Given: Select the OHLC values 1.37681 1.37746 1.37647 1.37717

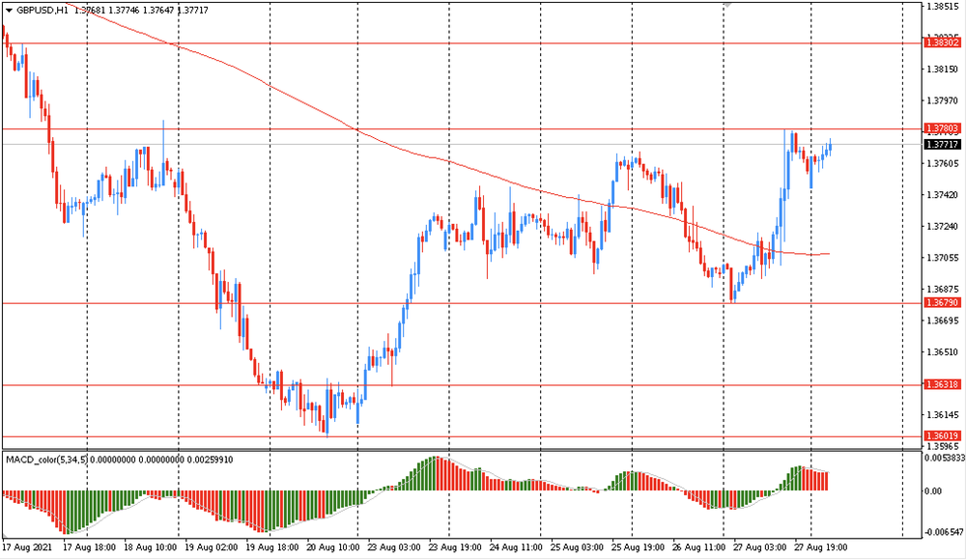Looking at the screenshot, I should click(141, 11).
